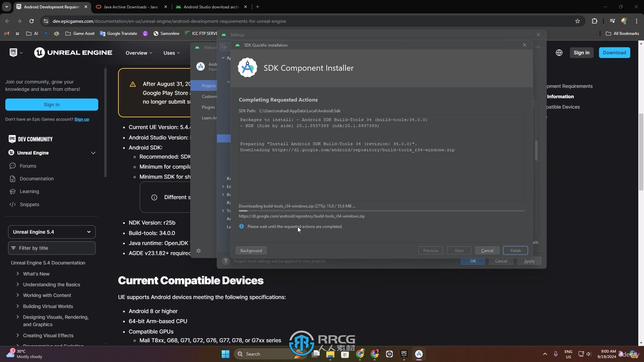Screen dimensions: 644x362
Task: Expand the Building Virtual Worlds tree item
Action: 17,306
